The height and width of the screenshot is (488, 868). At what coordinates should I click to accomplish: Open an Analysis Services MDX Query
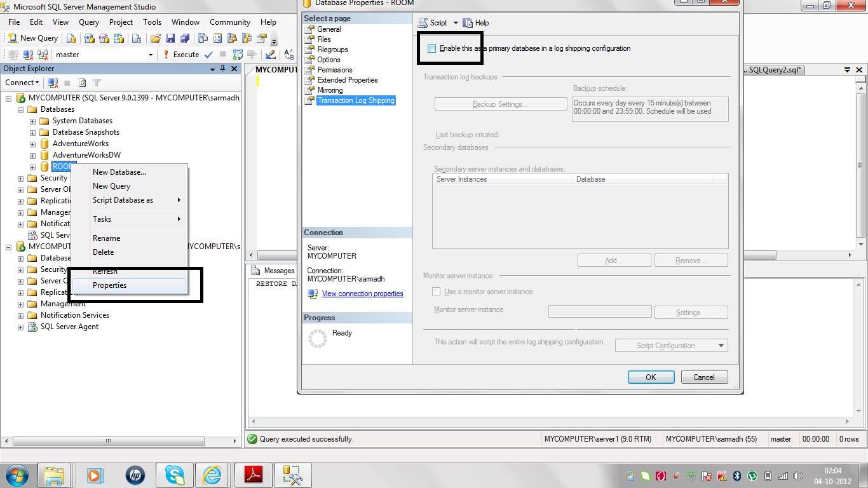[90, 38]
